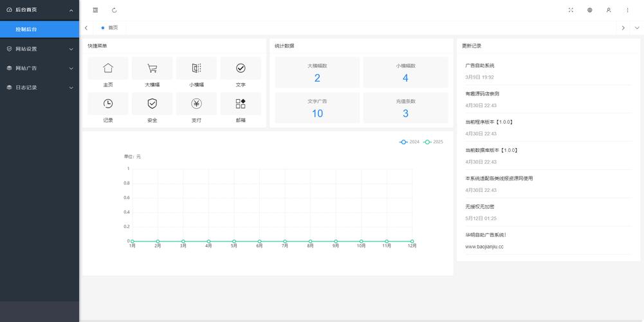Click the 主页 home shortcut icon
This screenshot has width=644, height=322.
107,68
